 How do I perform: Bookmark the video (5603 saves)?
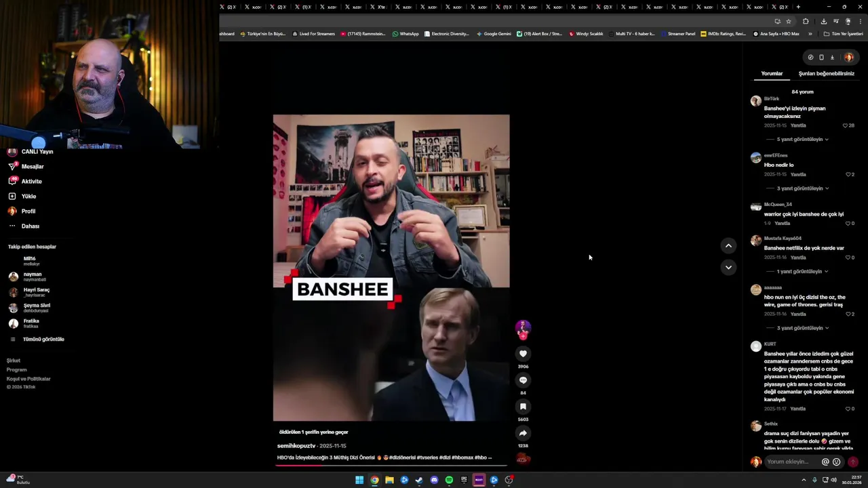(523, 407)
